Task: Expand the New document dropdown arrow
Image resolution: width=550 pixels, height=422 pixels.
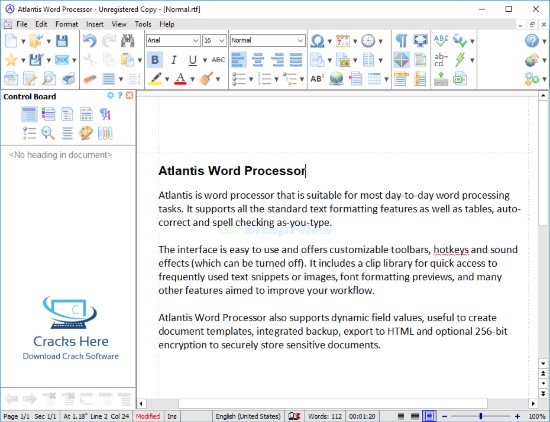Action: pyautogui.click(x=23, y=41)
